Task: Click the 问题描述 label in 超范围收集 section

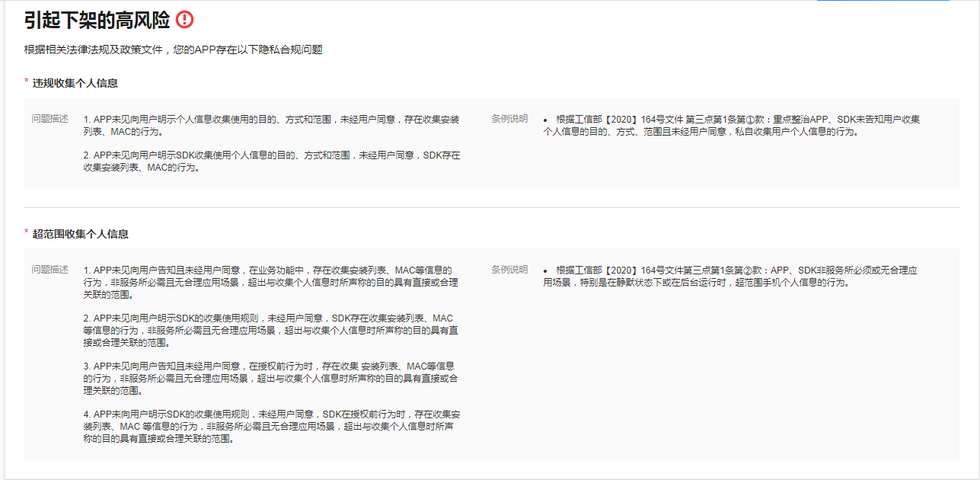Action: tap(49, 270)
